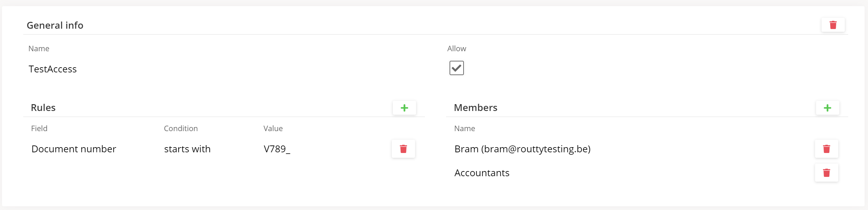Screen dimensions: 868x210
Task: Add a new rule with green plus
Action: point(404,108)
